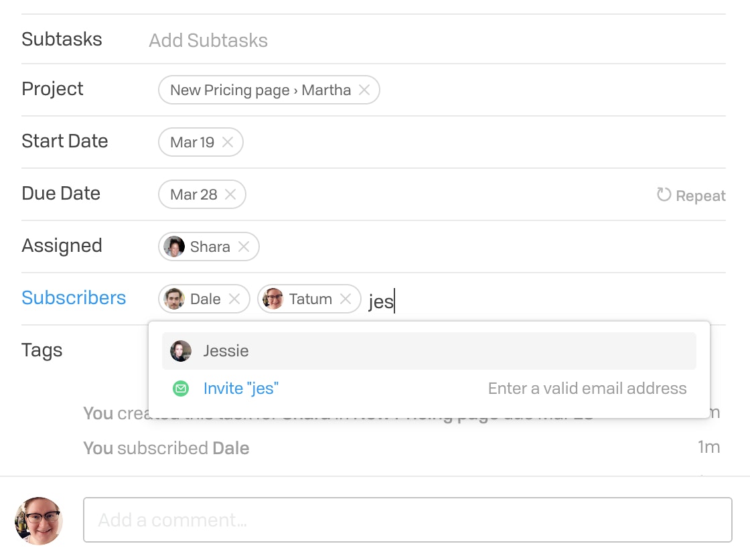Remove Shara from Assigned

(244, 247)
